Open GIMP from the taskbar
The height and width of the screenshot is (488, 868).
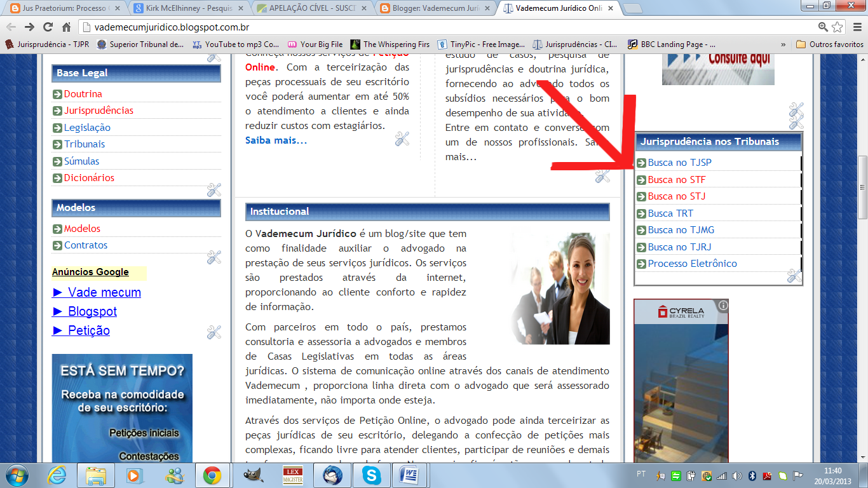click(x=254, y=475)
